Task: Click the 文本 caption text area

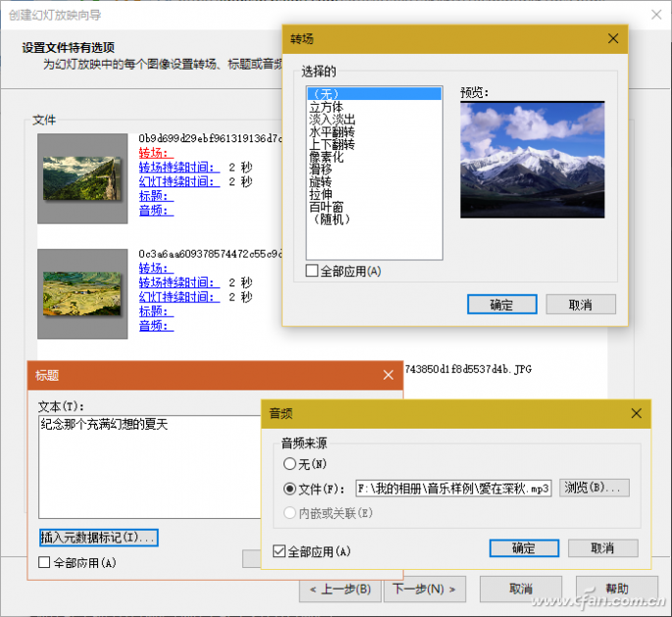Action: (x=150, y=467)
